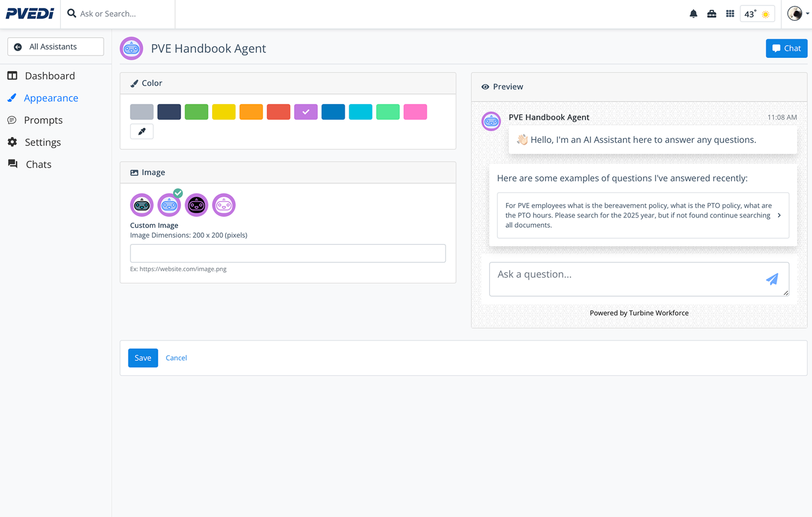The image size is (812, 517).
Task: Discard changes with the Cancel link
Action: 176,357
